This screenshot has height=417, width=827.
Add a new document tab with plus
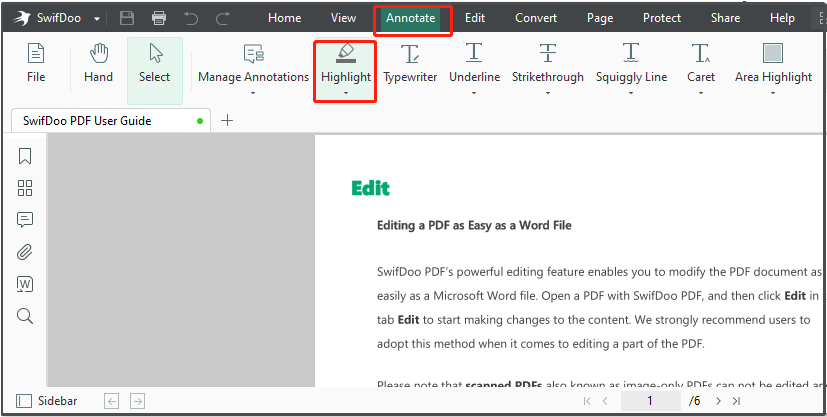click(227, 121)
